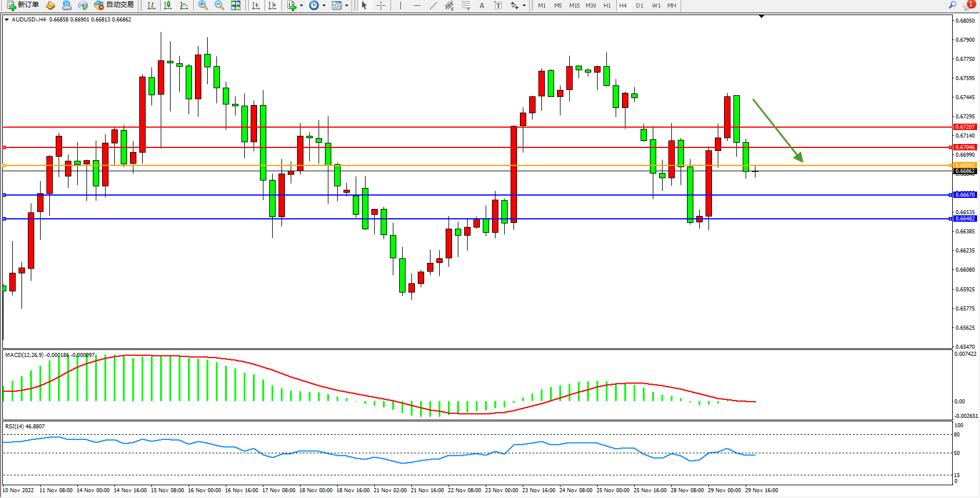Click the M15 timeframe button
Viewport: 980px width, 498px height.
[x=574, y=5]
